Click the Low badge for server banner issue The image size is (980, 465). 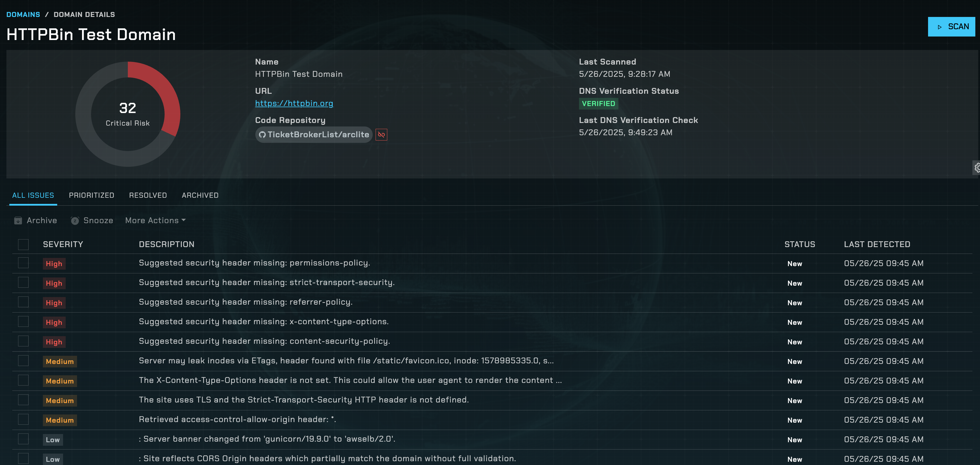pyautogui.click(x=53, y=440)
